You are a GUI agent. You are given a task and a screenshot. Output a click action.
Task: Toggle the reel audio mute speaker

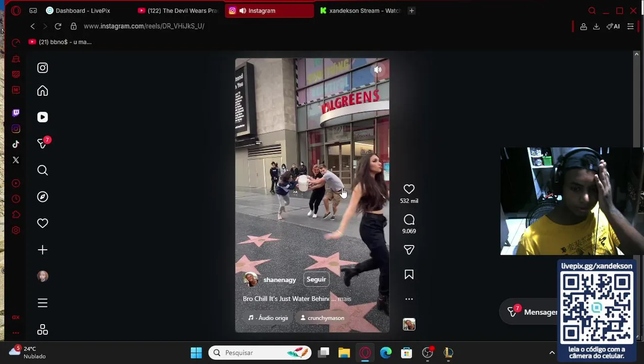tap(378, 70)
